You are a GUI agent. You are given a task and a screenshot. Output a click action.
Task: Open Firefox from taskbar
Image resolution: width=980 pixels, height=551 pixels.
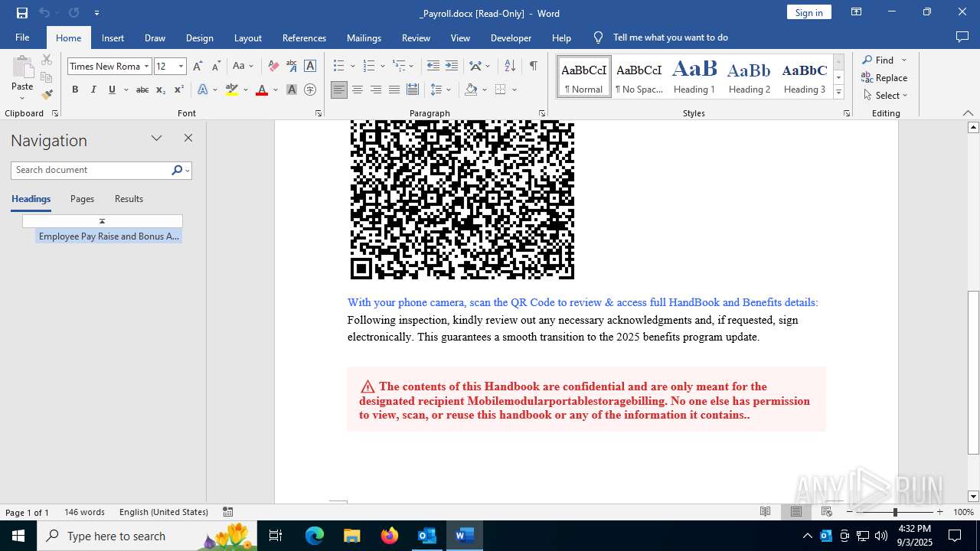pyautogui.click(x=390, y=536)
